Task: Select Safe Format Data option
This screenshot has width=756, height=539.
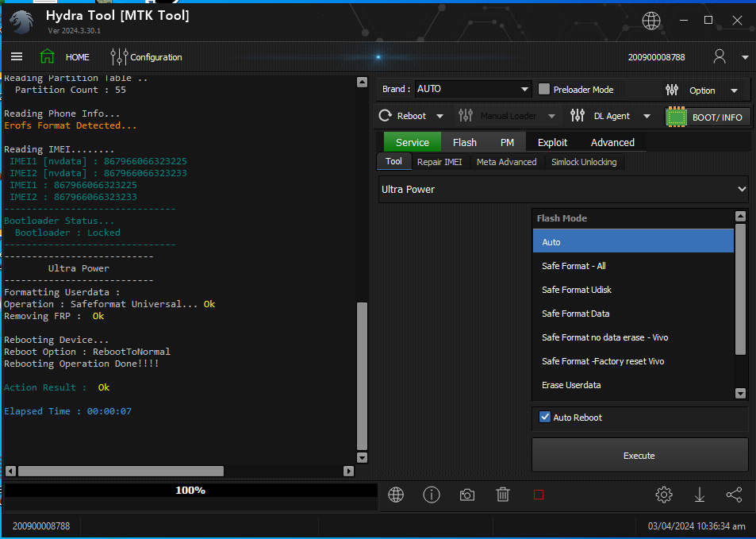Action: [633, 314]
